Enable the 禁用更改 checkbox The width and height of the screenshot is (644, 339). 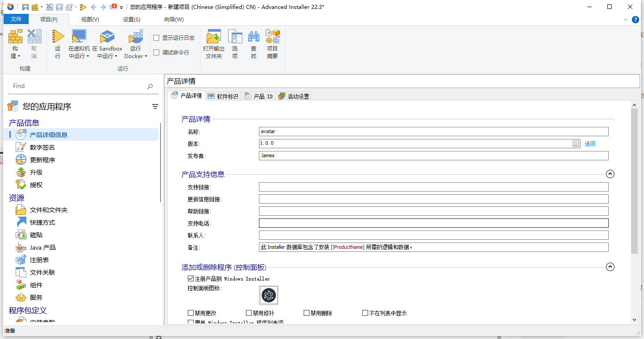click(191, 313)
